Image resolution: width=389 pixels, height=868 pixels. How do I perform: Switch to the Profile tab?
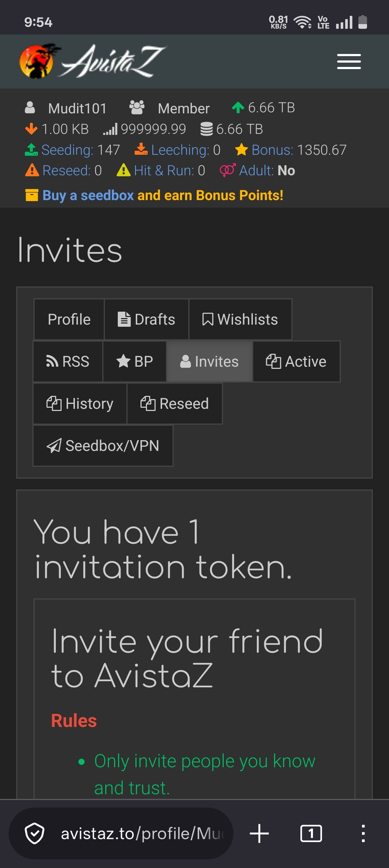click(x=69, y=320)
